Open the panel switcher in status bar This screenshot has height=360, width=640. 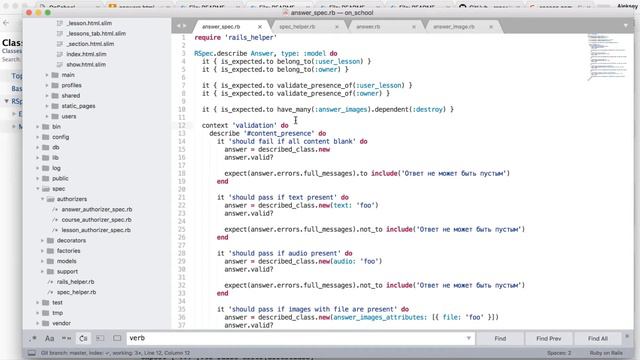coord(31,353)
